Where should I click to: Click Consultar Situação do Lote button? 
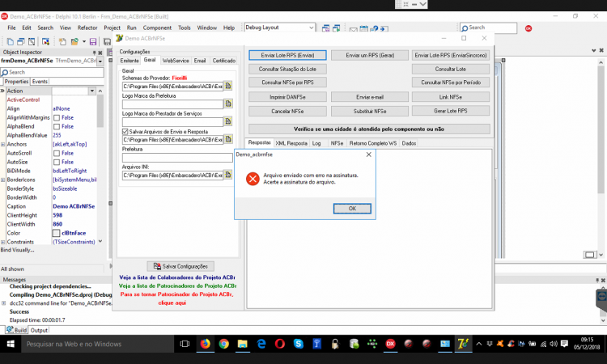click(287, 69)
